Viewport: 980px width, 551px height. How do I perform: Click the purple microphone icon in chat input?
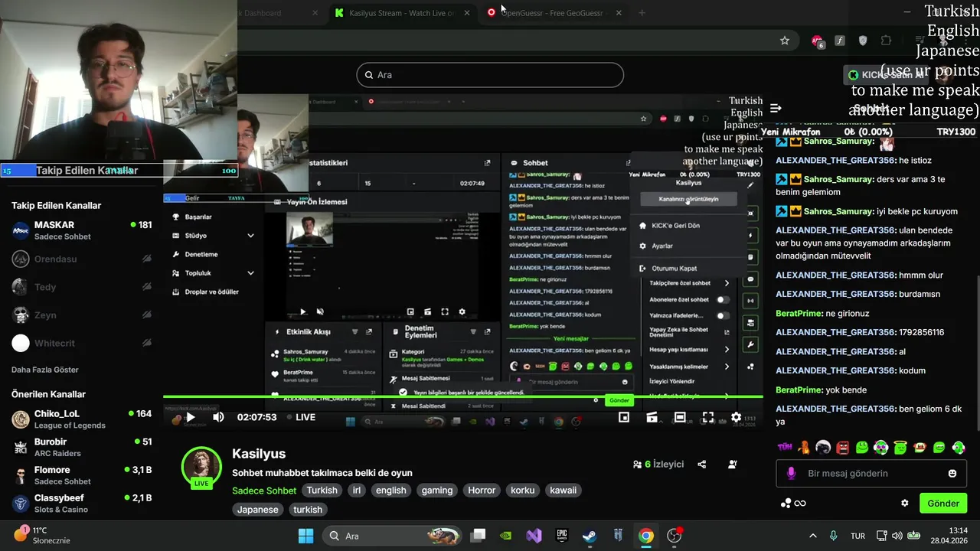[792, 474]
